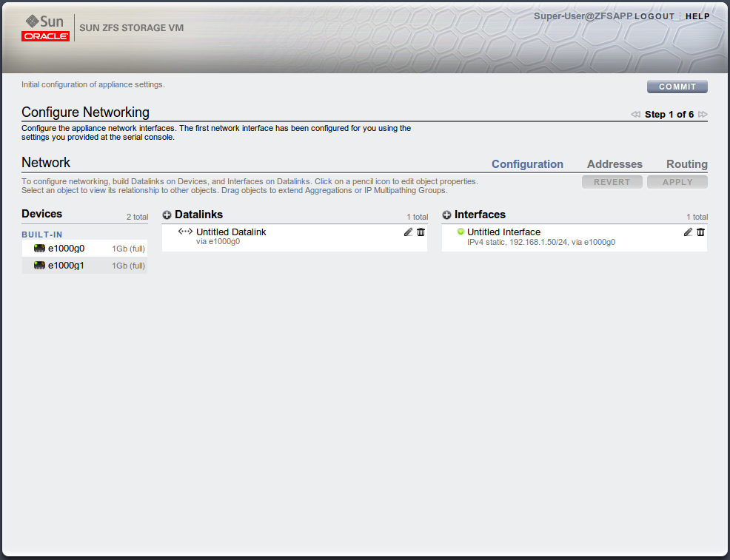Click the Sun logo in the header
Image resolution: width=730 pixels, height=560 pixels.
43,21
